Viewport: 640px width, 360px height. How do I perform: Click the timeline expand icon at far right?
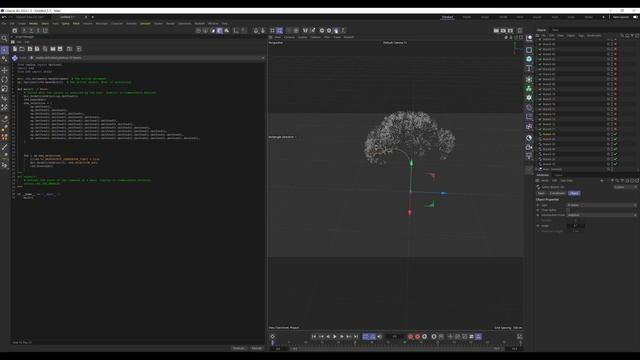click(520, 337)
